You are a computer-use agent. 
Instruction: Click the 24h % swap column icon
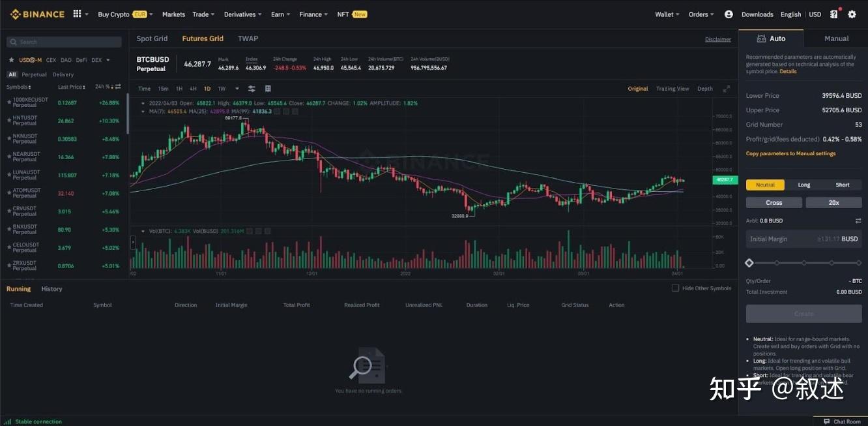pyautogui.click(x=118, y=87)
